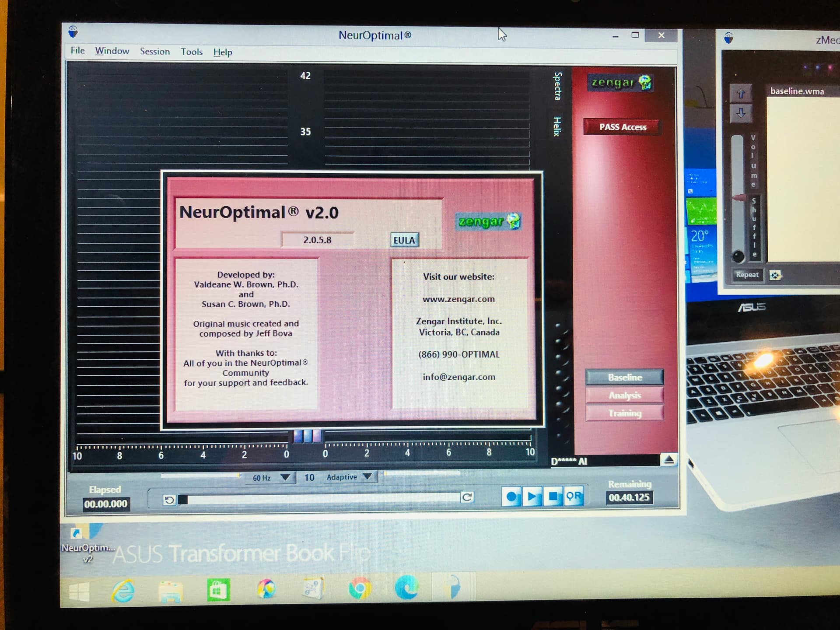Click the version number 2.0.5.8 field

[318, 240]
